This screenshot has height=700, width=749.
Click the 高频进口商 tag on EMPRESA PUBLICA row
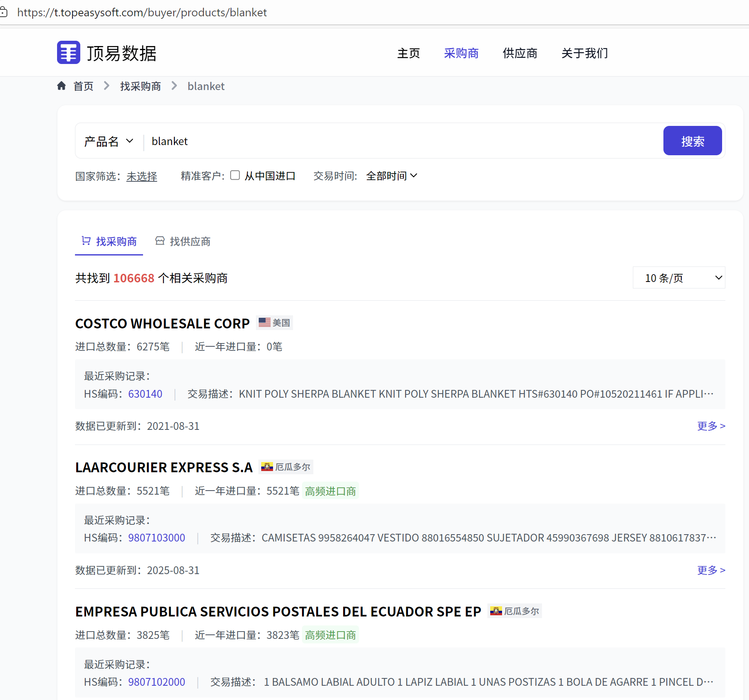[330, 635]
